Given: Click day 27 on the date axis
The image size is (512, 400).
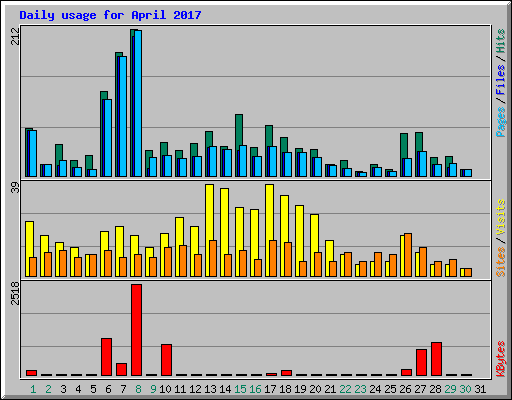Looking at the screenshot, I should tap(420, 389).
